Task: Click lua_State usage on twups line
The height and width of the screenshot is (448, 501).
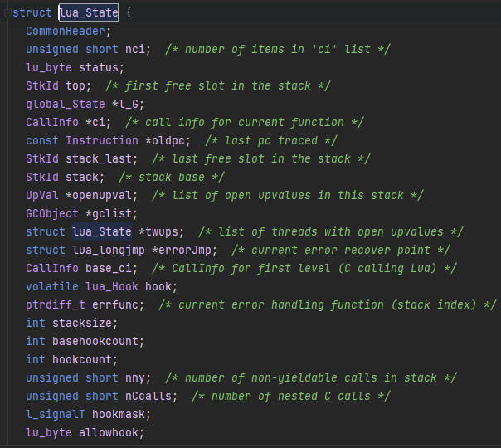Action: 102,231
